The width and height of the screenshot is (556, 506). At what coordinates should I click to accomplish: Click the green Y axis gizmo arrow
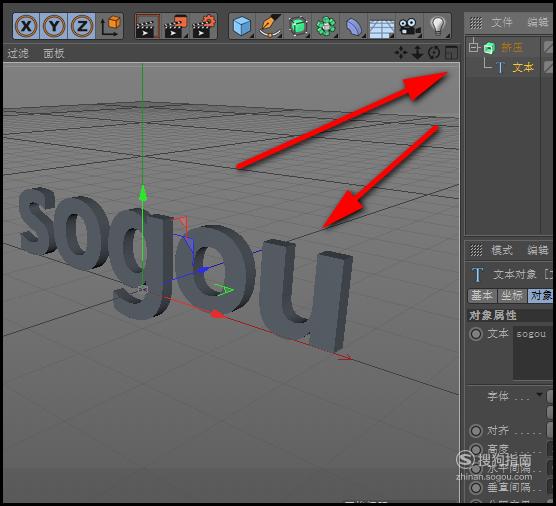143,194
